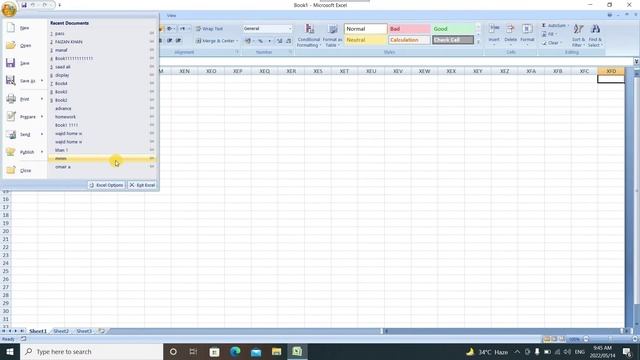The height and width of the screenshot is (360, 640).
Task: Click Windows Start button
Action: [10, 351]
